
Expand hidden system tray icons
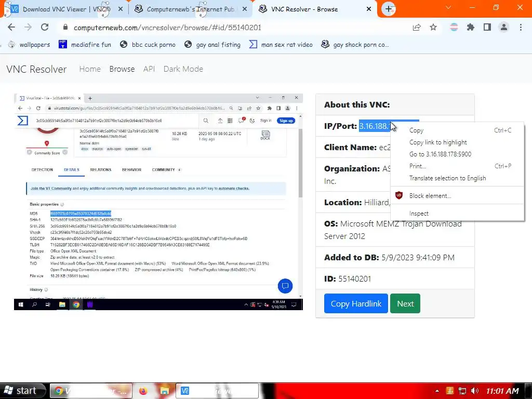click(437, 391)
